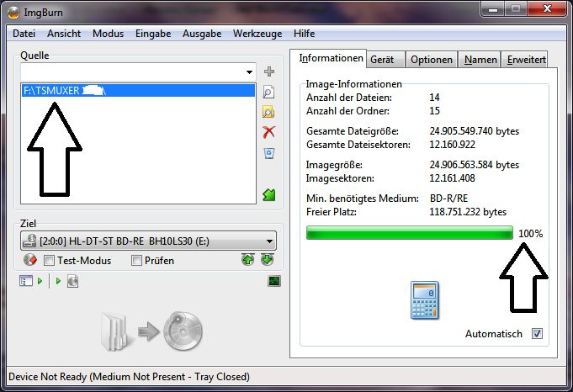Click the add source plus icon
Image resolution: width=573 pixels, height=392 pixels.
tap(269, 72)
